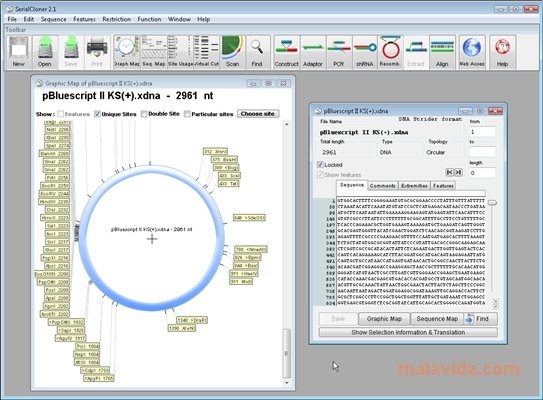Image resolution: width=543 pixels, height=400 pixels.
Task: Click the Find magnifier toolbar icon
Action: (257, 52)
